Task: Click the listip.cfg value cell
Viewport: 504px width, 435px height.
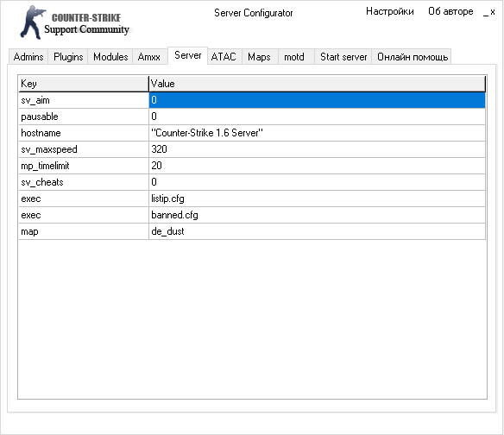Action: click(x=318, y=199)
